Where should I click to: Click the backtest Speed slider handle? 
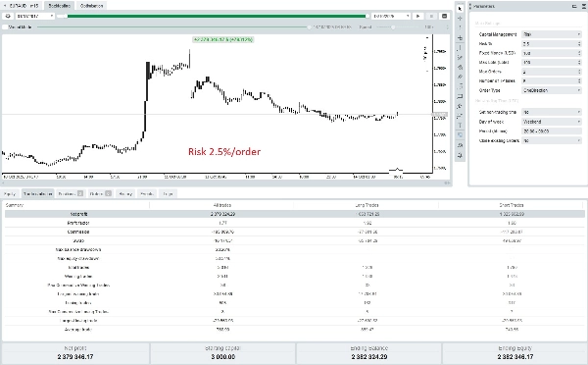[x=393, y=27]
